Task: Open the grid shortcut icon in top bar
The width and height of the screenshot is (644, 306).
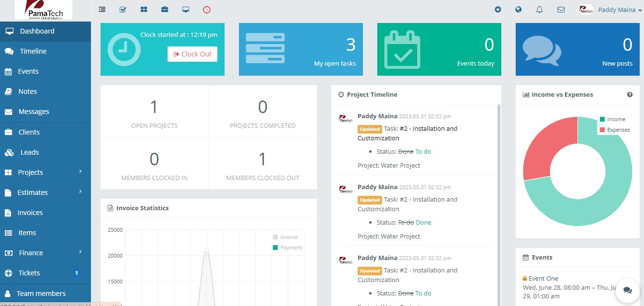Action: 144,10
